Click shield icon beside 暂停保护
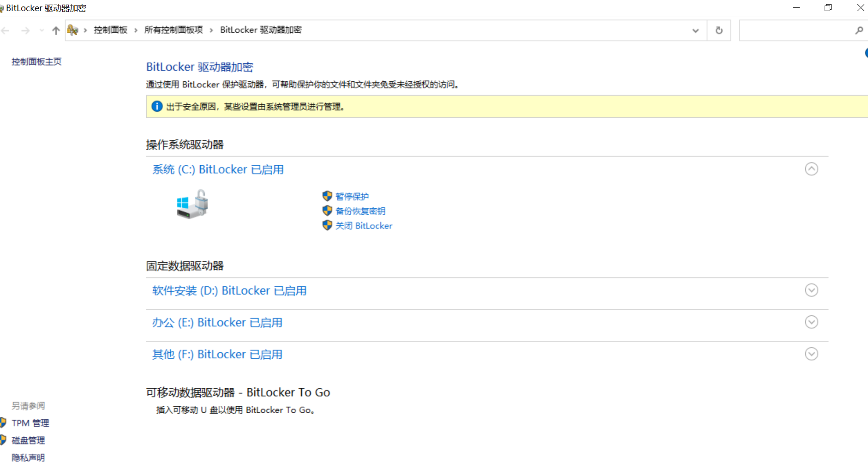Image resolution: width=868 pixels, height=464 pixels. pos(327,196)
